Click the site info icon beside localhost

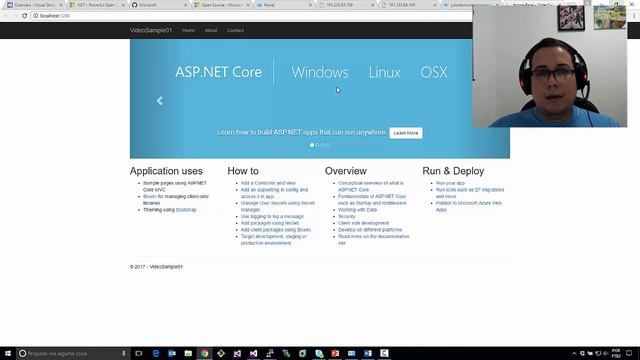tap(36, 16)
